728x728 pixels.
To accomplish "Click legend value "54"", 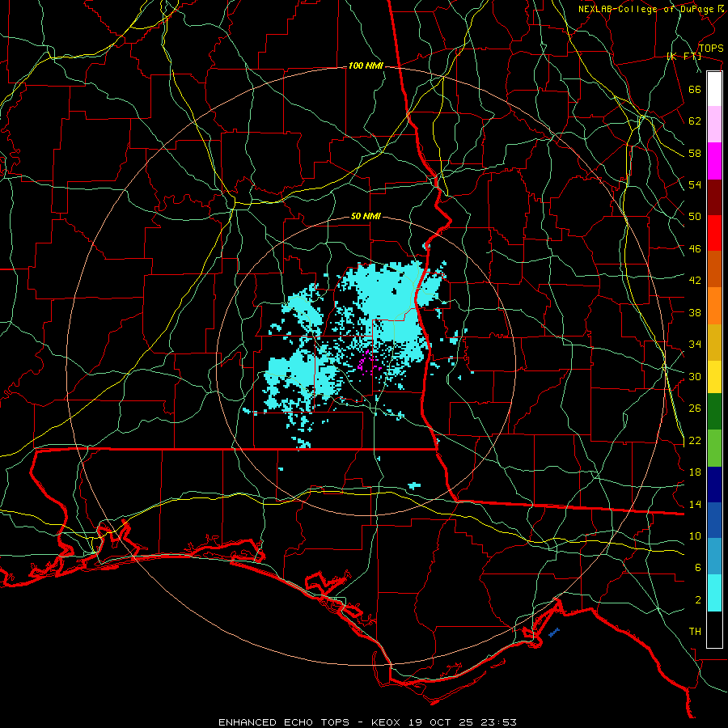I will tap(695, 184).
